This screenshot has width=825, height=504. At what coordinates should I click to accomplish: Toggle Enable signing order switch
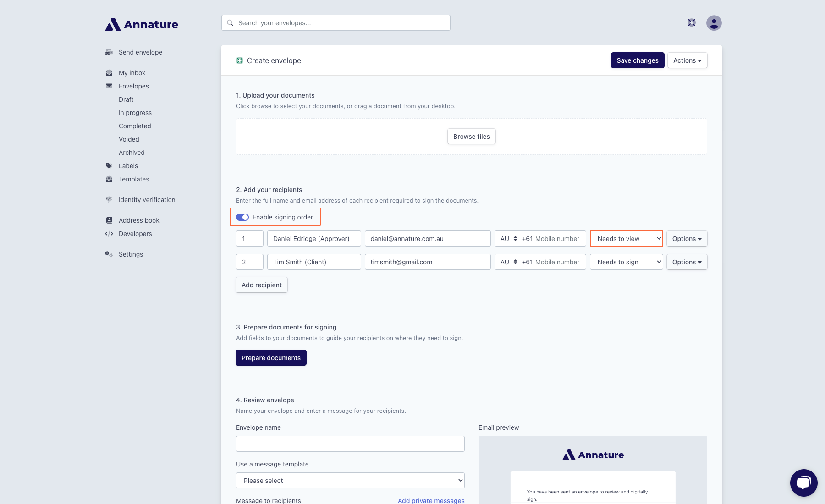pyautogui.click(x=242, y=217)
